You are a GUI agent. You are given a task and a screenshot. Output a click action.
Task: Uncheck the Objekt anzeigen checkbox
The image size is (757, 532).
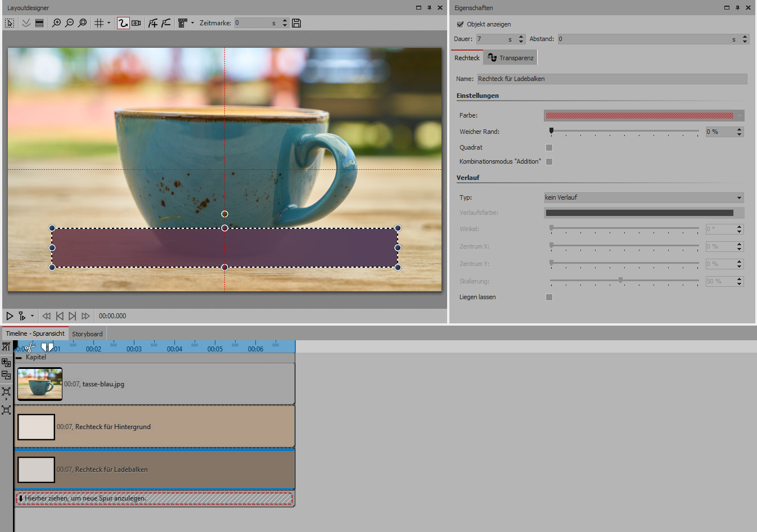coord(460,24)
